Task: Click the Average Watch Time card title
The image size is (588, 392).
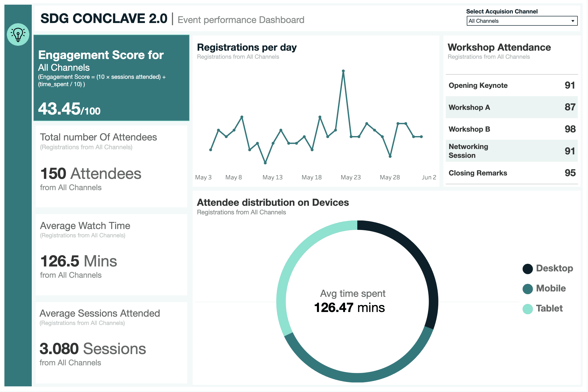Action: pyautogui.click(x=85, y=226)
